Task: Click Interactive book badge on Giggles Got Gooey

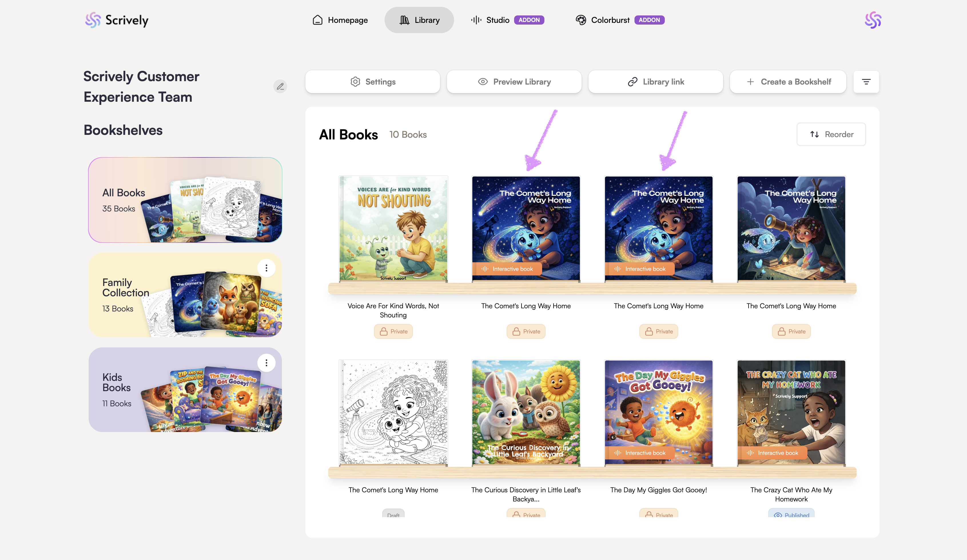Action: [640, 453]
